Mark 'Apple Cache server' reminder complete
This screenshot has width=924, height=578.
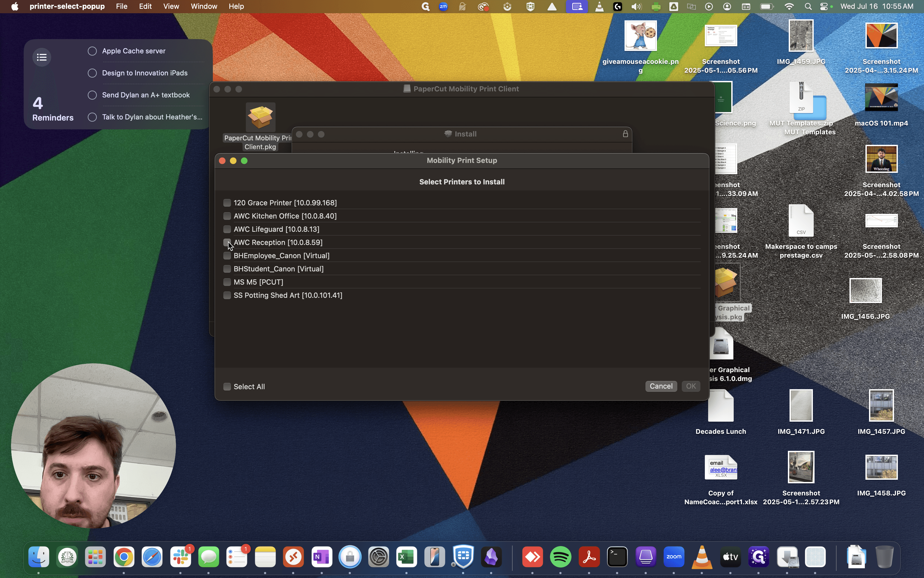click(x=92, y=51)
